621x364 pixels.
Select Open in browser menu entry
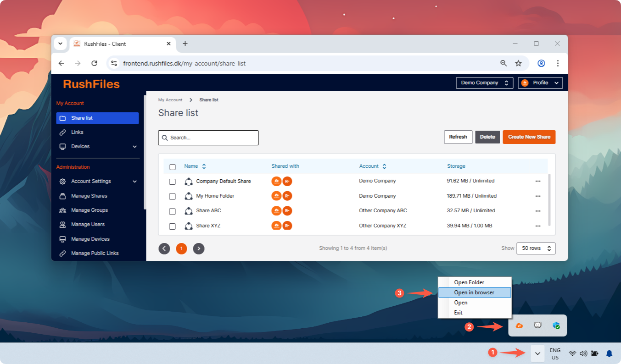tap(475, 292)
